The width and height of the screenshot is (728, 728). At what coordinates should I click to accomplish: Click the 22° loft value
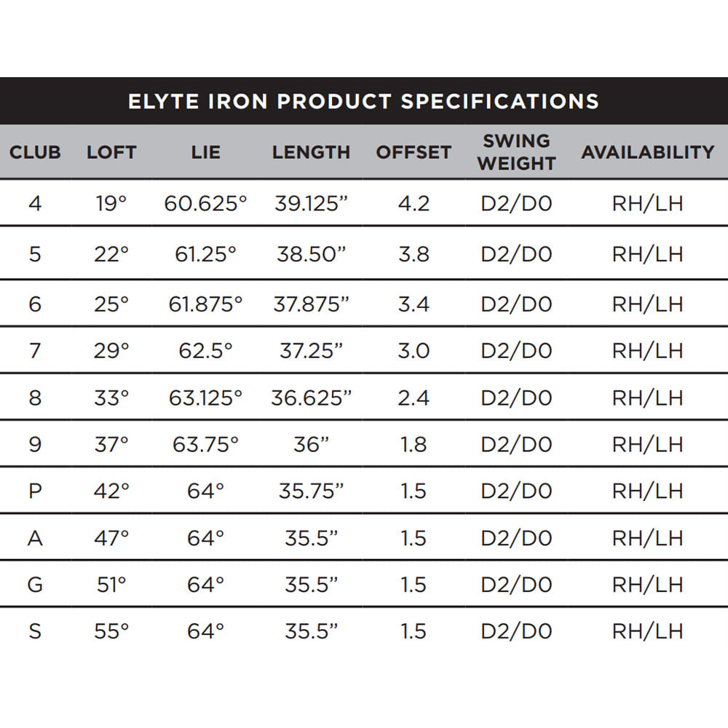point(111,254)
